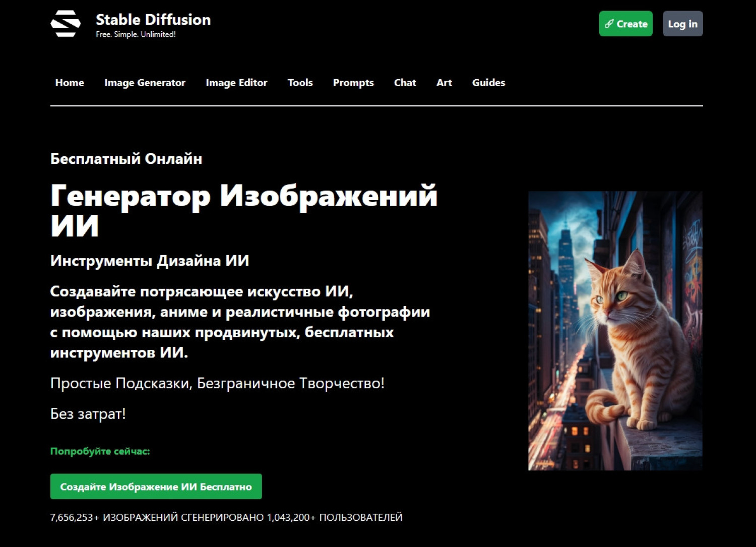Open Chat from the navigation bar

tap(405, 83)
